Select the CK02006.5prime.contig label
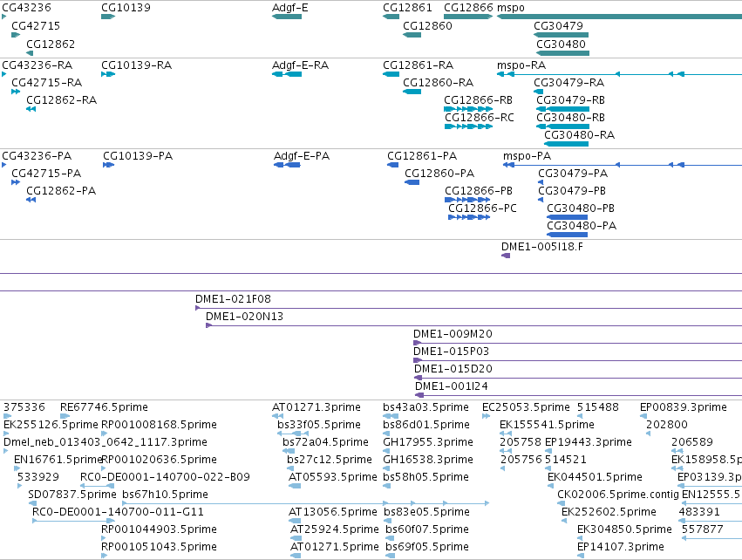 click(x=618, y=495)
